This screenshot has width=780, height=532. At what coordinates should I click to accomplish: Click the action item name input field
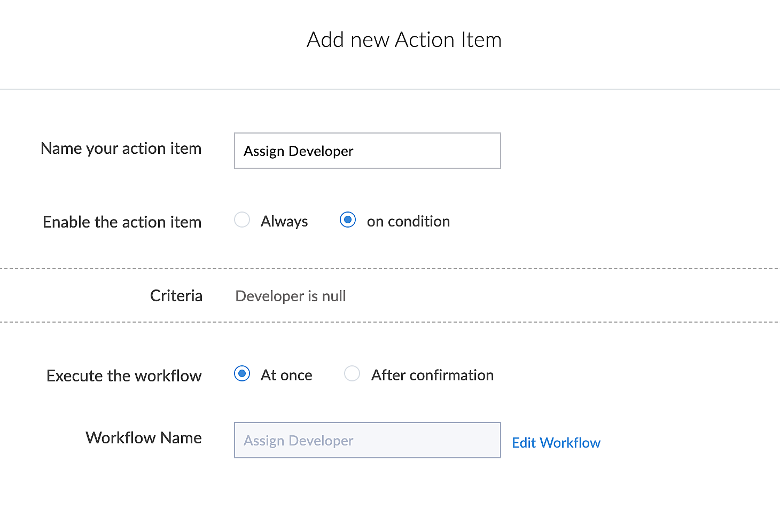click(367, 151)
